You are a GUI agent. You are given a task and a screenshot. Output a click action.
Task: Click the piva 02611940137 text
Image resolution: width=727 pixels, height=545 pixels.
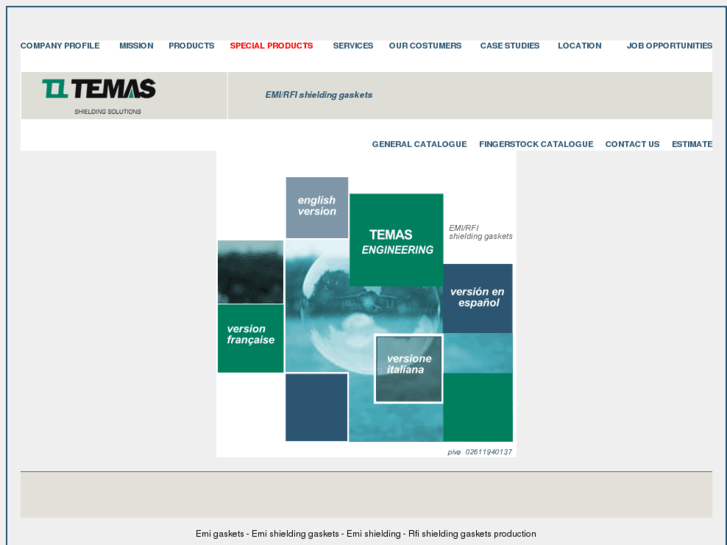(479, 452)
